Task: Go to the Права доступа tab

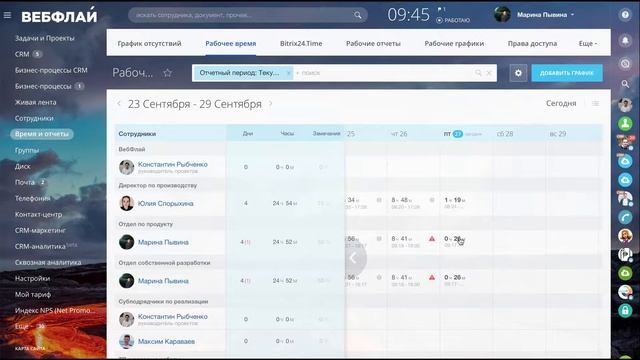Action: coord(532,43)
